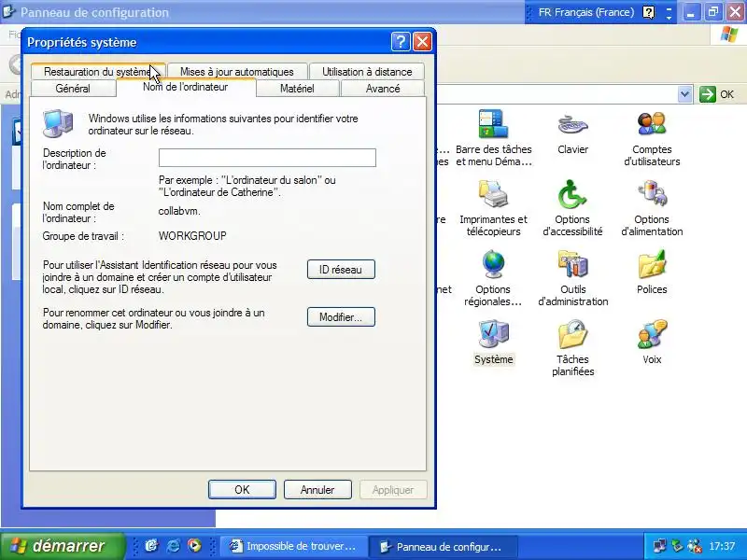Open the Voix control panel icon
The width and height of the screenshot is (747, 560).
[x=651, y=334]
